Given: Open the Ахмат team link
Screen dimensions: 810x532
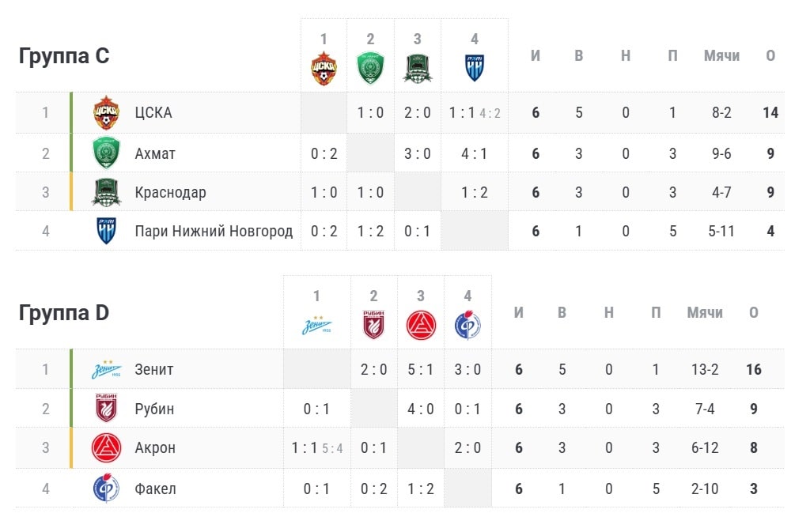Looking at the screenshot, I should point(155,154).
